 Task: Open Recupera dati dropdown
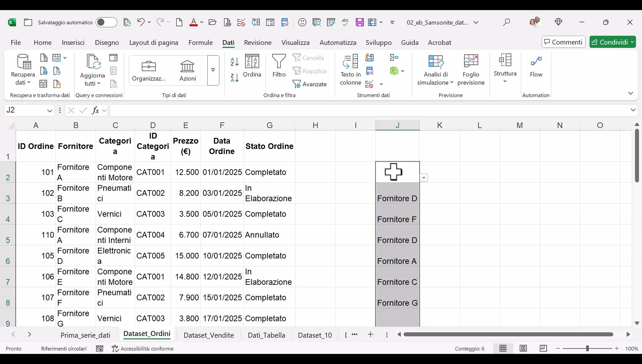pyautogui.click(x=23, y=70)
